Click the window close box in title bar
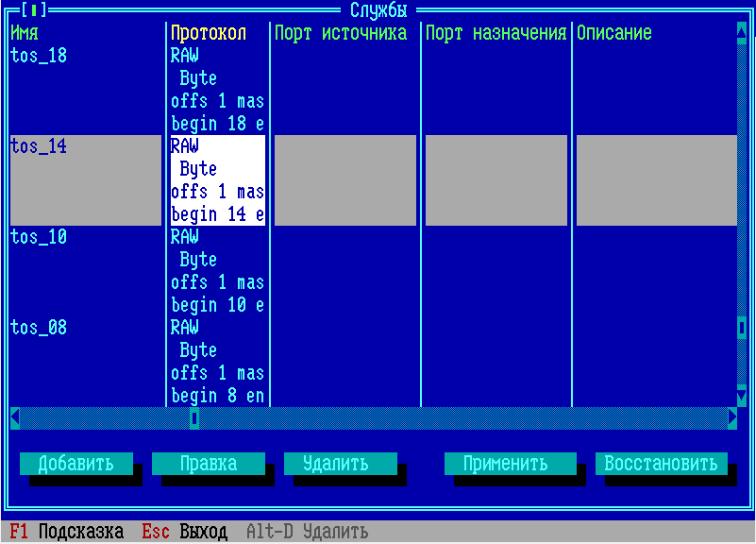This screenshot has width=756, height=544. pyautogui.click(x=34, y=10)
